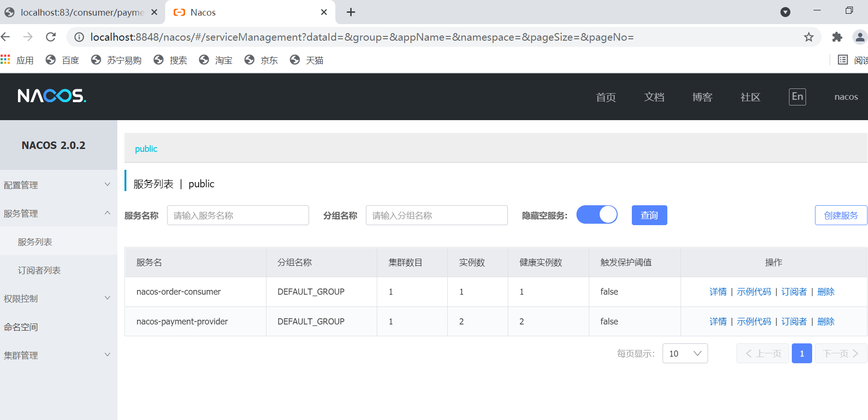The image size is (868, 420).
Task: Reload the current page
Action: tap(51, 37)
